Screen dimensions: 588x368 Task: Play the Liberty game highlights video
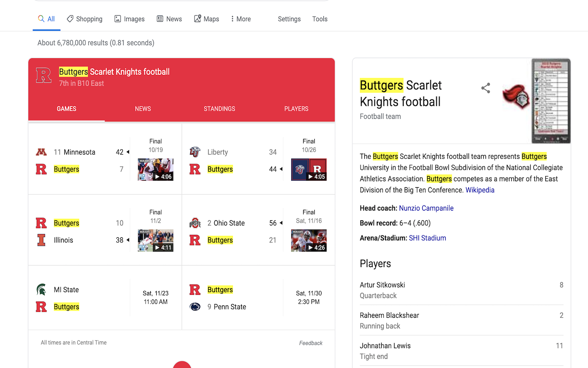coord(309,170)
